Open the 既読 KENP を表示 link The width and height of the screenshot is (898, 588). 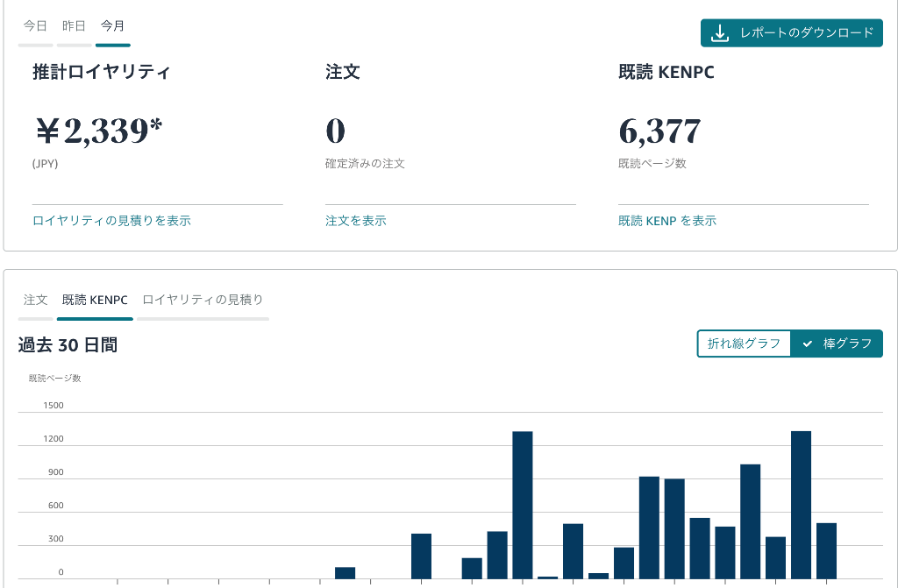point(666,220)
